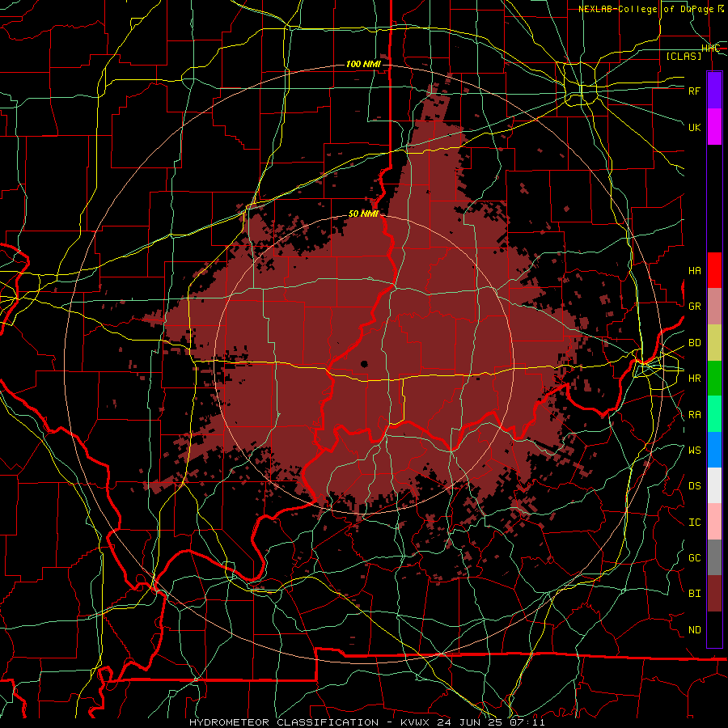
Task: Click the ND legend label
Action: [695, 630]
